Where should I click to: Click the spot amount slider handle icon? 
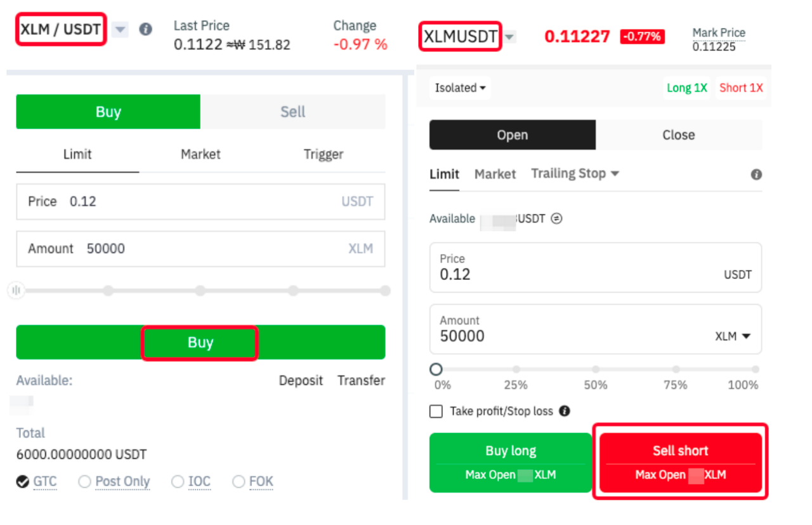coord(16,291)
